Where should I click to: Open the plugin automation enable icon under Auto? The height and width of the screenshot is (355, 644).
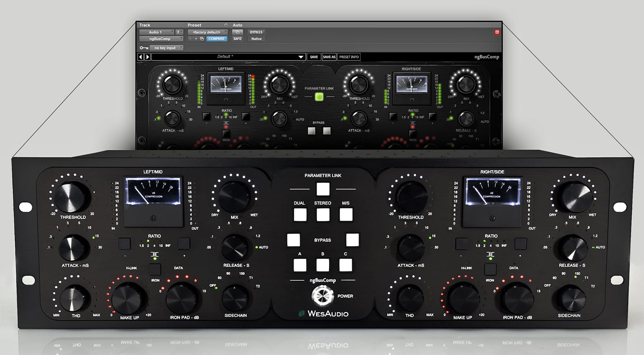click(237, 32)
